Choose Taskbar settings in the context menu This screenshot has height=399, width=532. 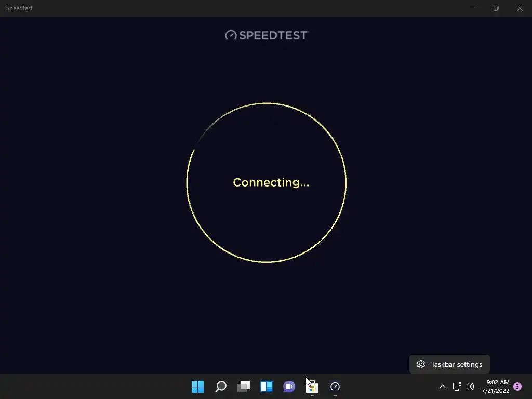click(x=449, y=364)
